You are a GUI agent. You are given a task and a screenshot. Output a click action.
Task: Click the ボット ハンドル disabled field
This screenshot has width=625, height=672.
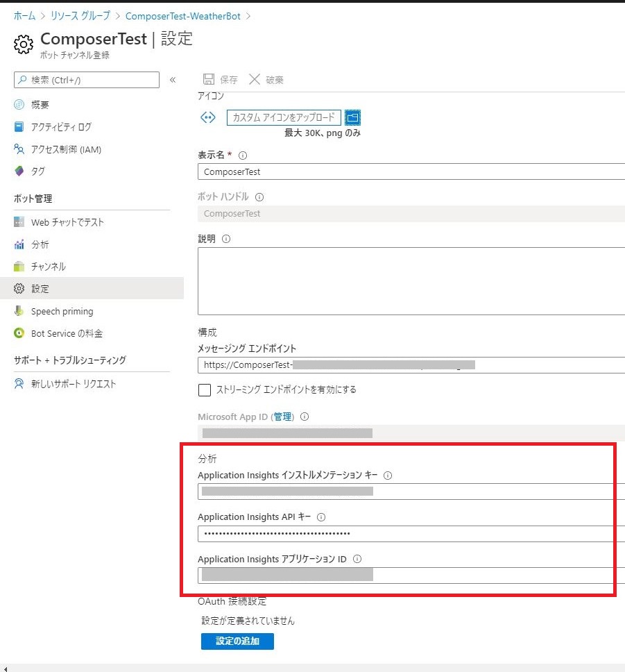point(411,213)
